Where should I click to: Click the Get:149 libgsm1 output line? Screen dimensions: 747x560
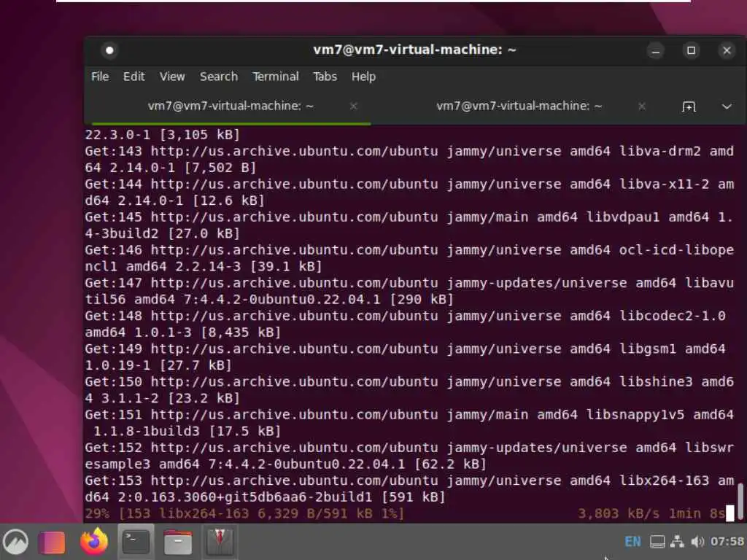point(406,357)
